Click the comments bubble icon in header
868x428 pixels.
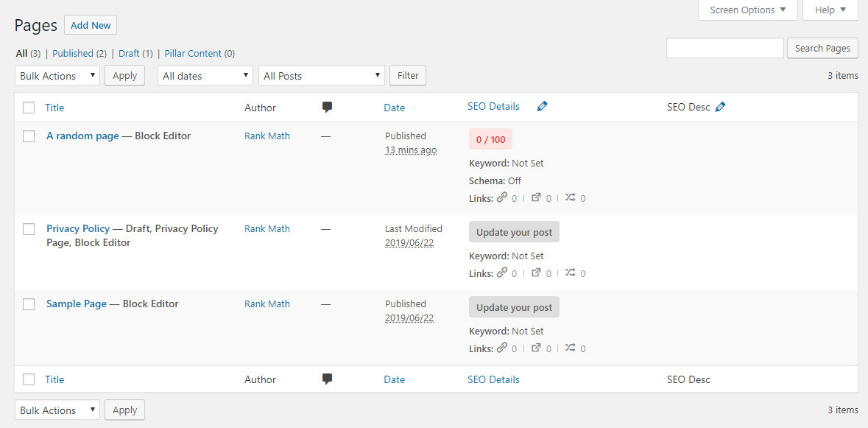(x=327, y=108)
